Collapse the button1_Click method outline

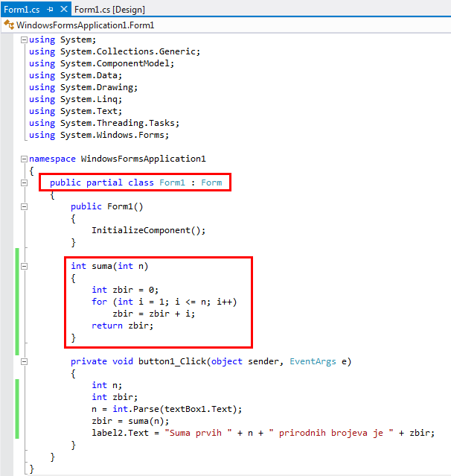(25, 361)
